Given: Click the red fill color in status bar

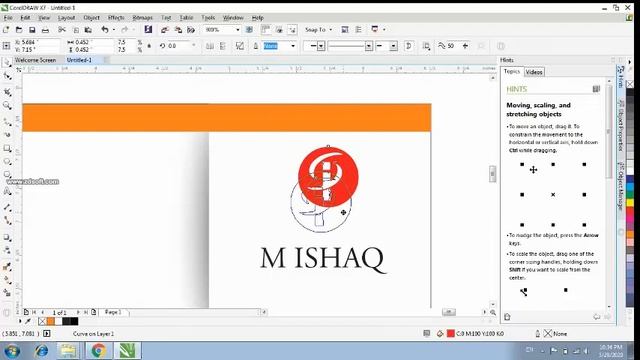Looking at the screenshot, I should [451, 333].
